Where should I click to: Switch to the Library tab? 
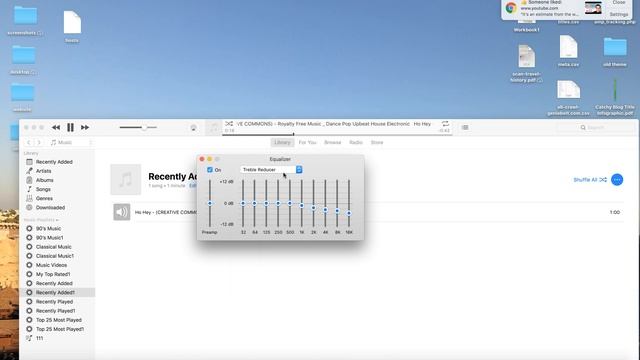(x=282, y=142)
